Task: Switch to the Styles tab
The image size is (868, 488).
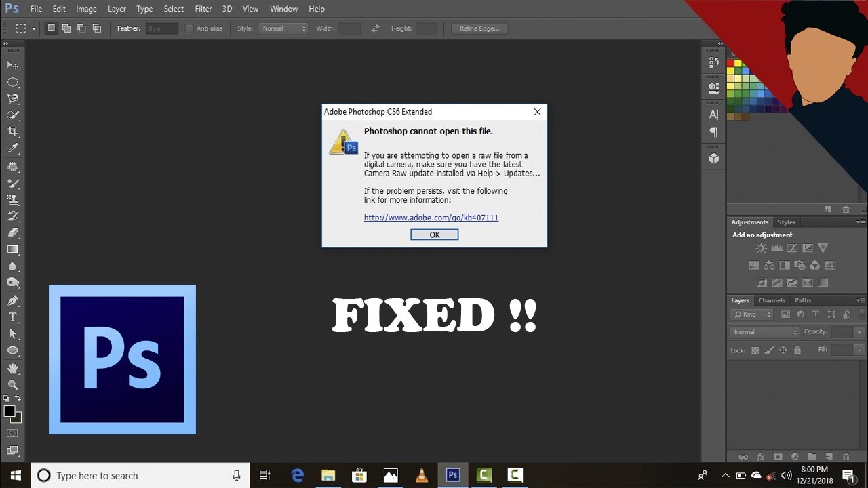Action: [x=787, y=222]
